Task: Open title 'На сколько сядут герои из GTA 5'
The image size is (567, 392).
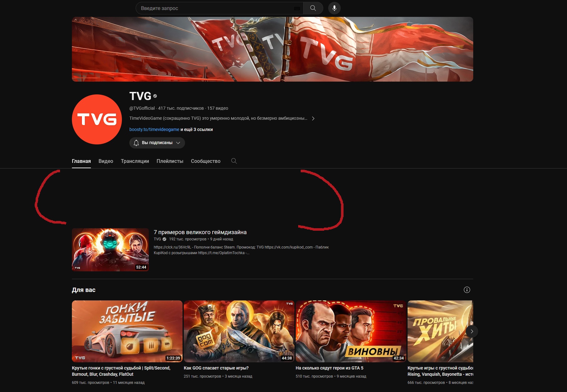Action: tap(329, 368)
